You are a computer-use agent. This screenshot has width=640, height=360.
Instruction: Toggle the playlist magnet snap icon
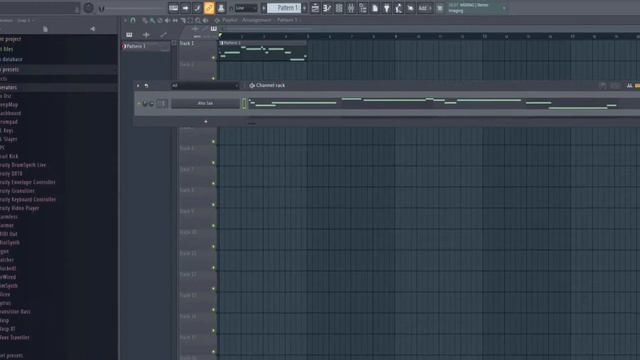[133, 20]
